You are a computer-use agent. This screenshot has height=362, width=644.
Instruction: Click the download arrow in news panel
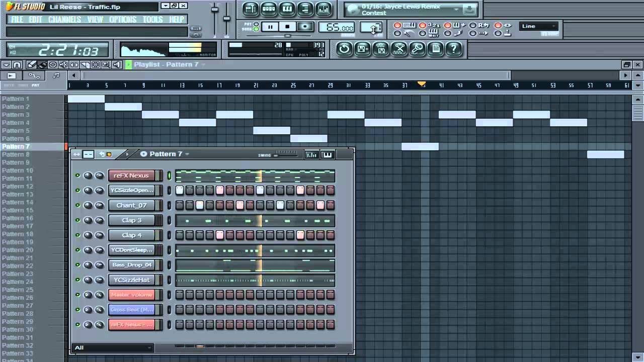[x=469, y=9]
